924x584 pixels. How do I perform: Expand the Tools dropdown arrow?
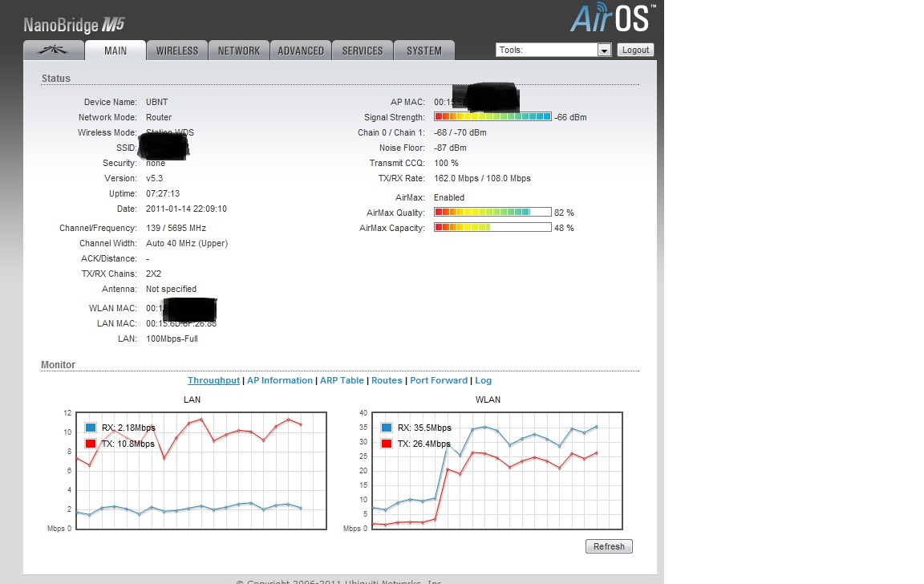coord(604,50)
